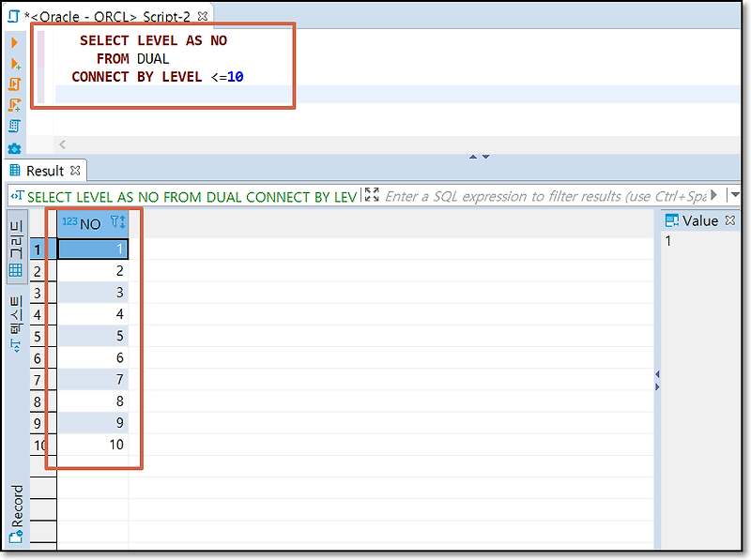
Task: Select the Result tab
Action: (45, 170)
